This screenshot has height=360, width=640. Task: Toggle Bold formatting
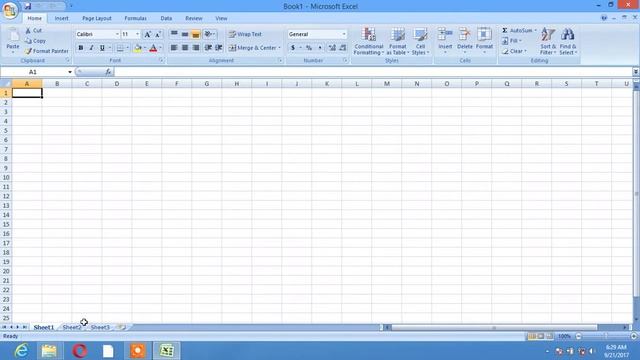81,48
